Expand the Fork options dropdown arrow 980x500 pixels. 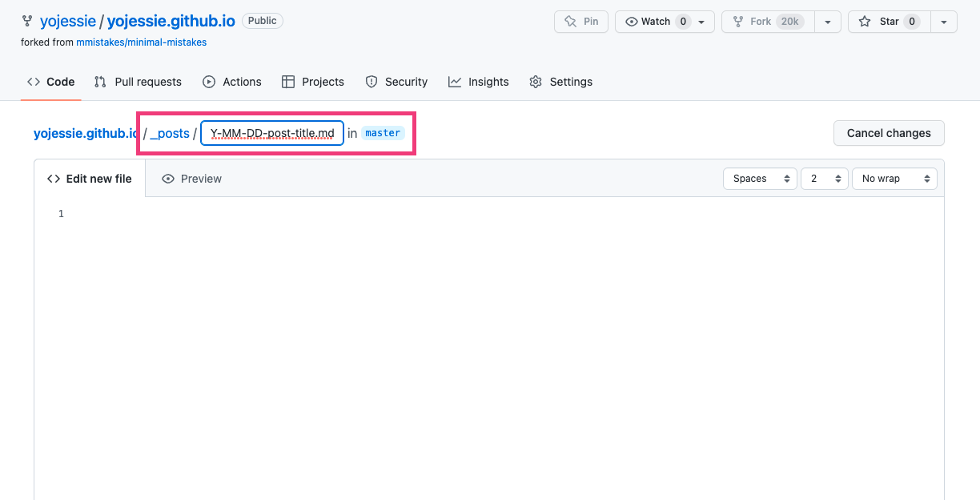828,22
